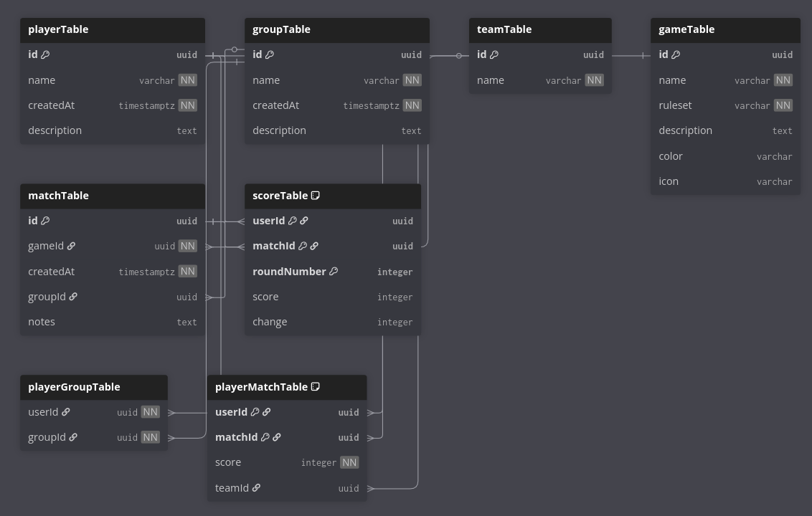The height and width of the screenshot is (516, 812).
Task: Click the link icon beside gameId in matchTable
Action: 71,246
